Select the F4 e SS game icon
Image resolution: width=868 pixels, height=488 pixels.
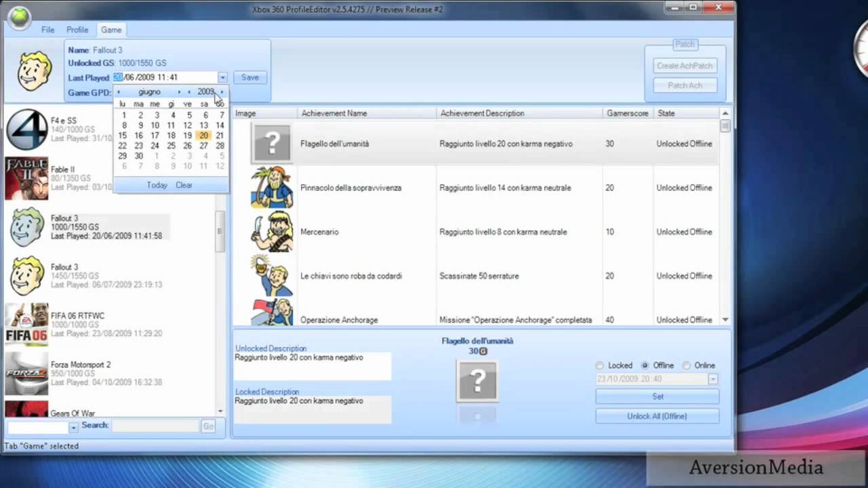[27, 129]
